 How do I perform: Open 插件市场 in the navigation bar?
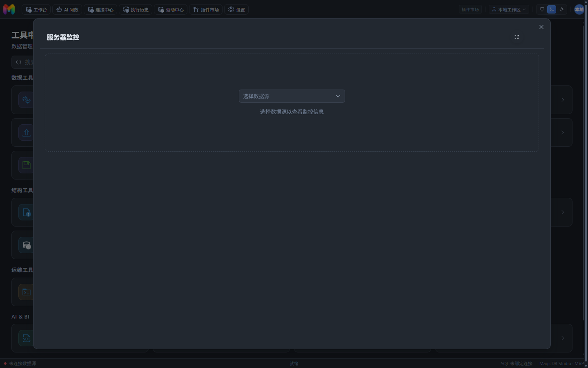click(206, 9)
